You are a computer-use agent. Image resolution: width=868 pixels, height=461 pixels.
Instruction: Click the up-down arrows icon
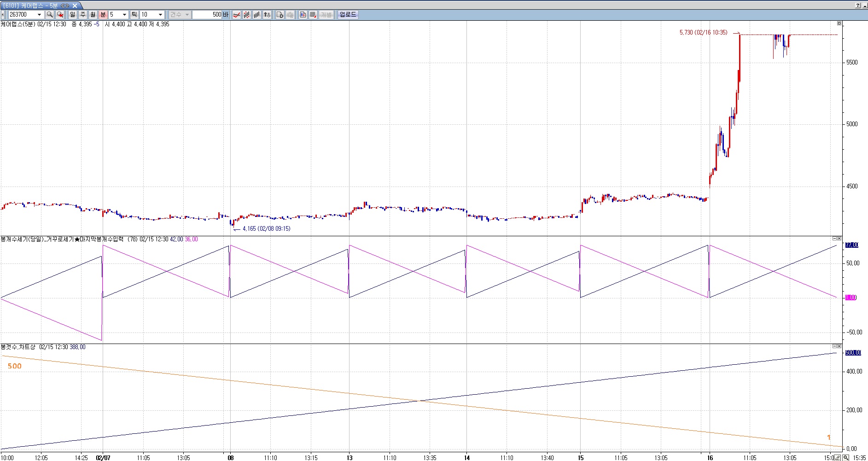tap(267, 15)
